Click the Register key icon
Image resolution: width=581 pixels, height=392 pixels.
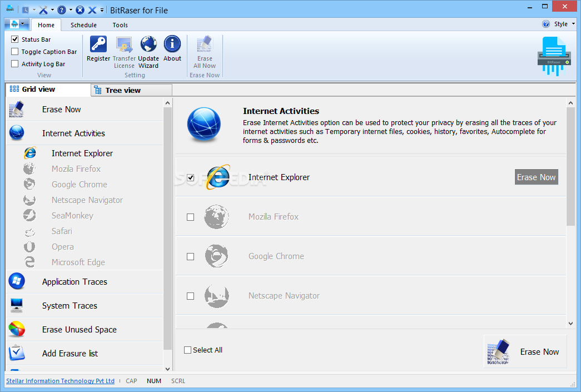(98, 44)
